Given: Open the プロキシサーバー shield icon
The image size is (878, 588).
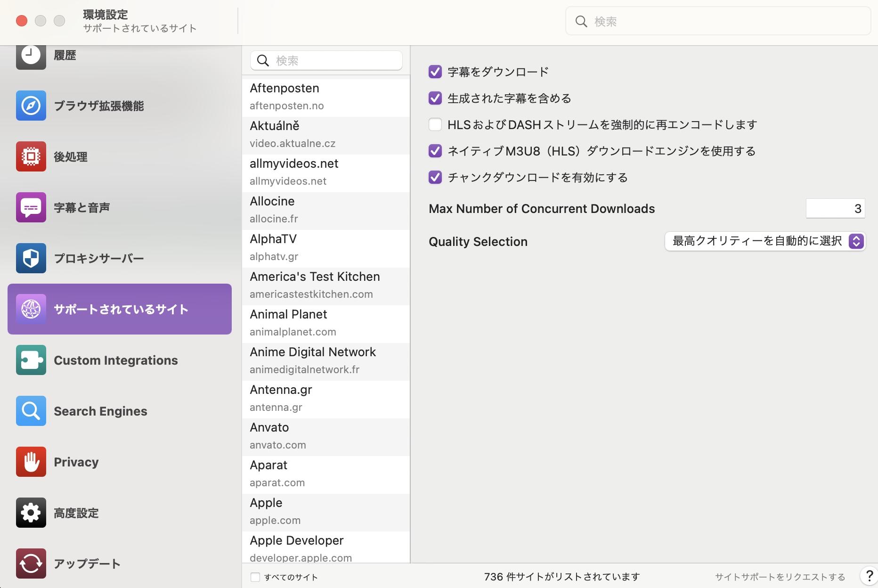Looking at the screenshot, I should (31, 258).
